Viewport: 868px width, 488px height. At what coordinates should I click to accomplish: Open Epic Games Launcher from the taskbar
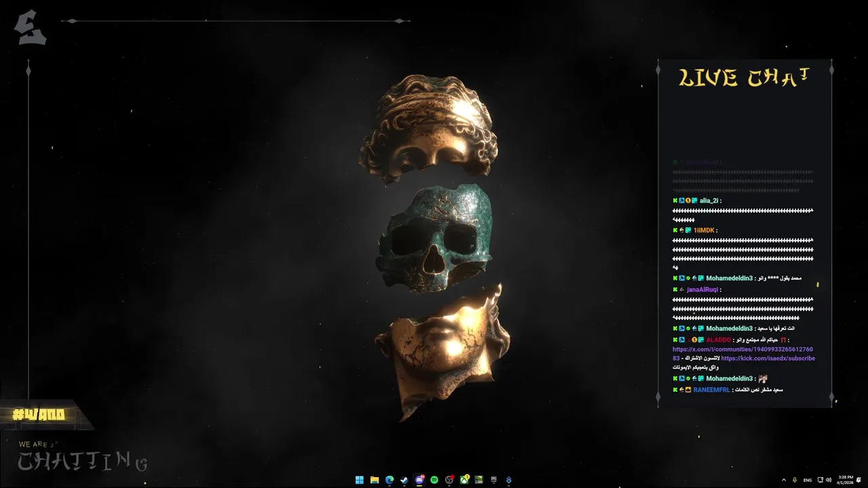point(494,480)
